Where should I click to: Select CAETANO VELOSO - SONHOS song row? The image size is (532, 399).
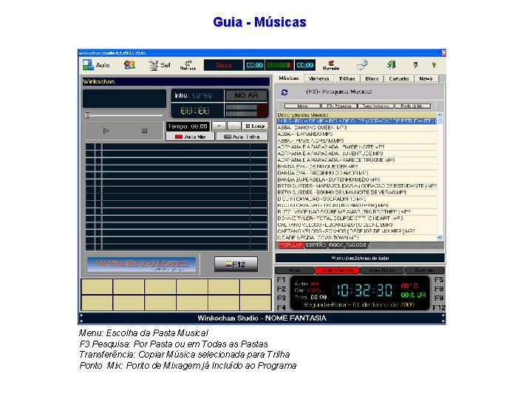(357, 231)
